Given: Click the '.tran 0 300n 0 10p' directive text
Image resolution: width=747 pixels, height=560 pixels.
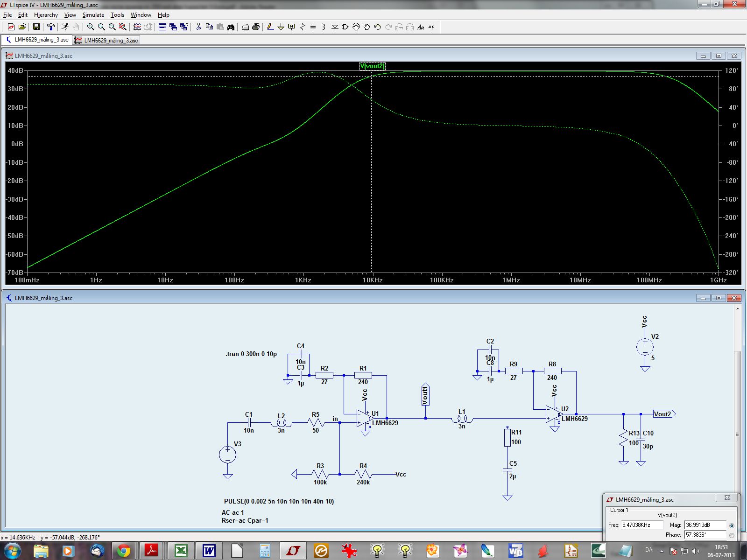Looking at the screenshot, I should point(251,354).
